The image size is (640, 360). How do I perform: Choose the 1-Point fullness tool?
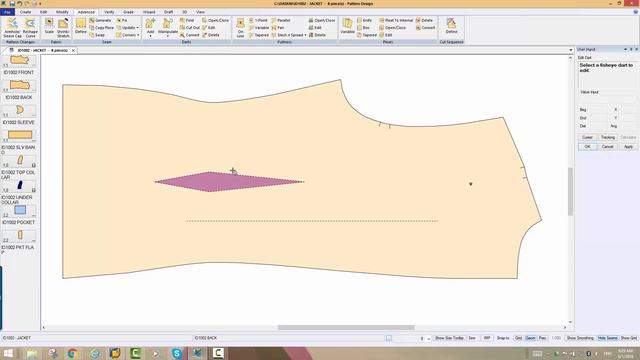[258, 20]
